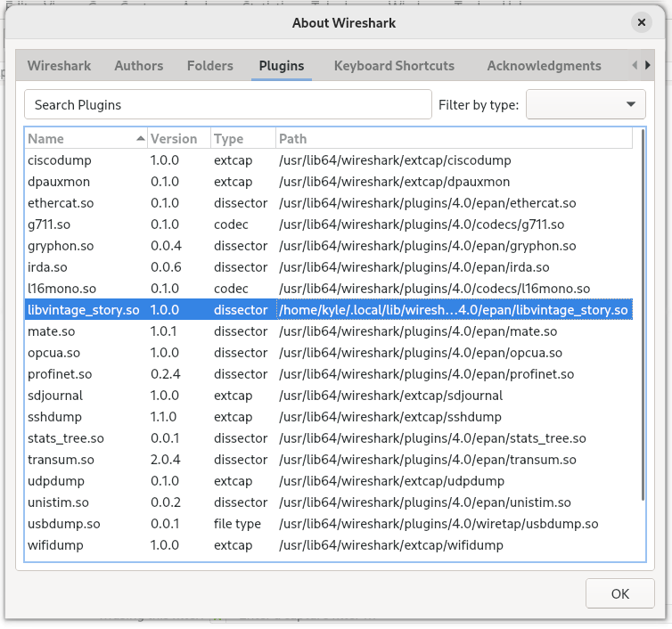Click transum.so version 2.0.4 cell
The image size is (672, 629).
179,460
